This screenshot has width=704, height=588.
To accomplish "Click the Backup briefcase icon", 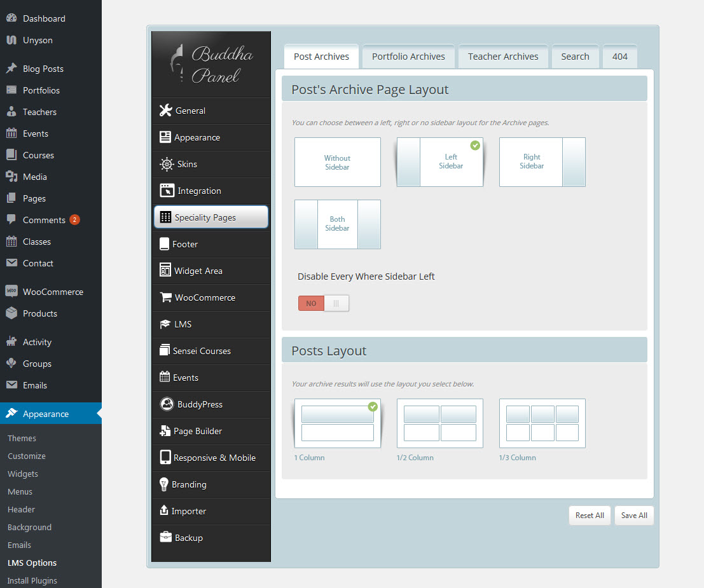I will coord(165,538).
